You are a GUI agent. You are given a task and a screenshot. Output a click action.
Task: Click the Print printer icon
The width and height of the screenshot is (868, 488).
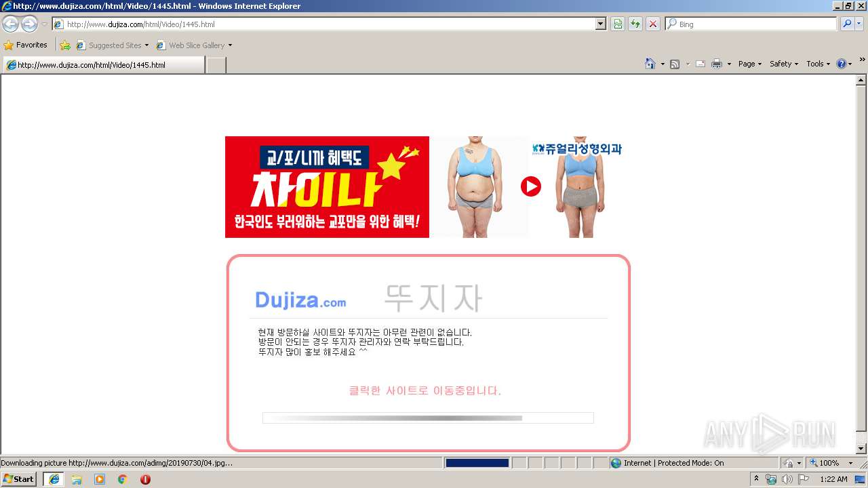[717, 64]
